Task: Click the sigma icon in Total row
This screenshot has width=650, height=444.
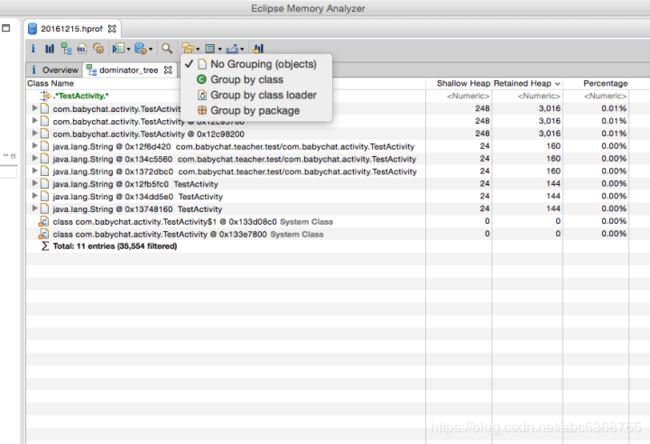Action: (45, 246)
